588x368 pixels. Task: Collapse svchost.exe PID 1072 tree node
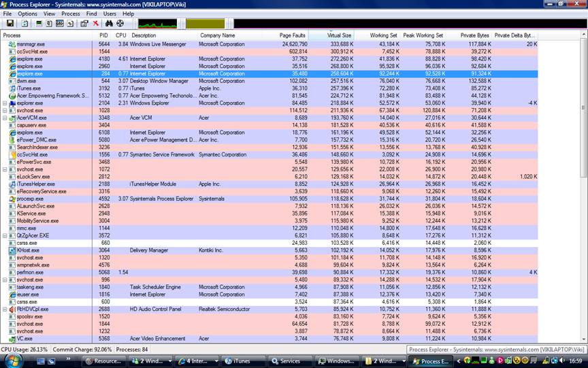point(5,169)
